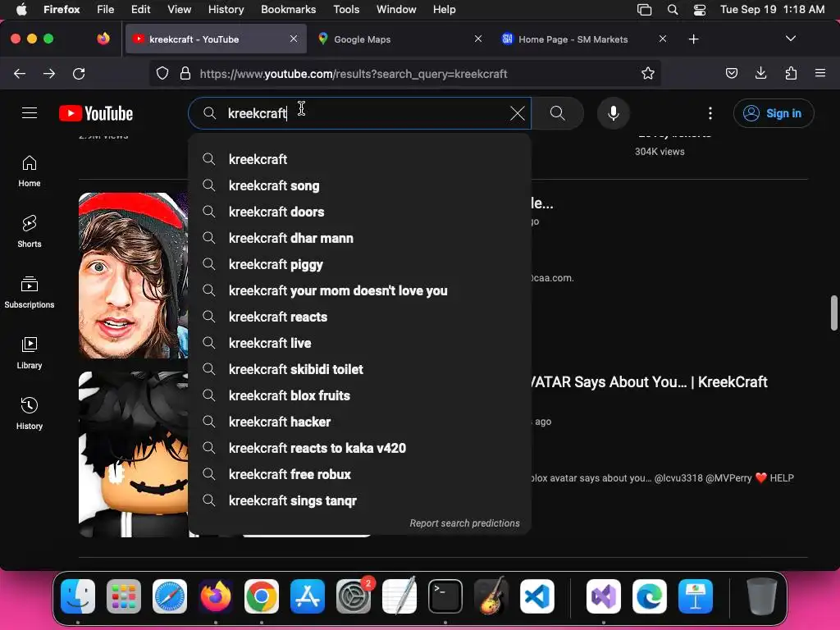Open Google Chrome from the Dock

pyautogui.click(x=262, y=596)
